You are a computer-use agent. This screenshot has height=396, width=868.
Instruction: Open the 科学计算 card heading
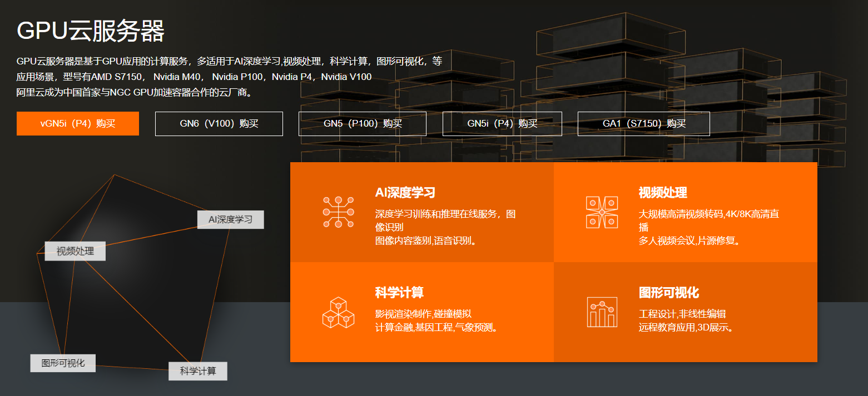pyautogui.click(x=399, y=293)
